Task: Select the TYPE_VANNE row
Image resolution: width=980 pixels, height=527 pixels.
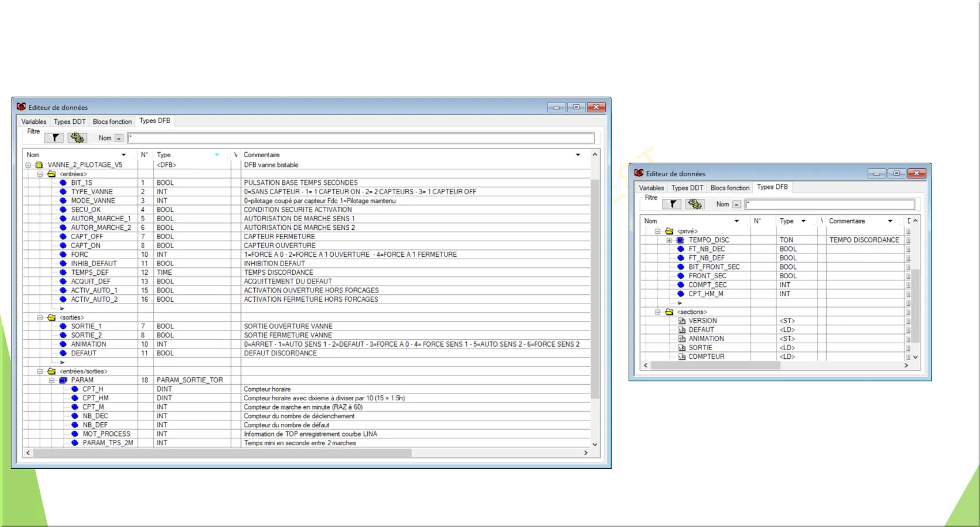Action: pos(307,192)
